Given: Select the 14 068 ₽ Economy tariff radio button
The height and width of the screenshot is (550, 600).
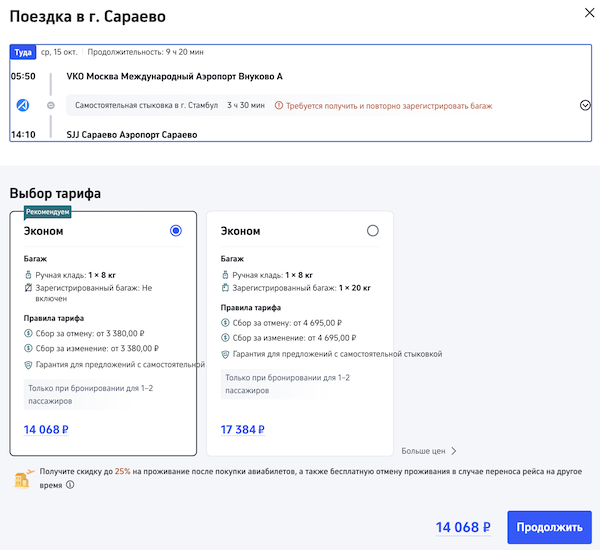Looking at the screenshot, I should tap(176, 231).
